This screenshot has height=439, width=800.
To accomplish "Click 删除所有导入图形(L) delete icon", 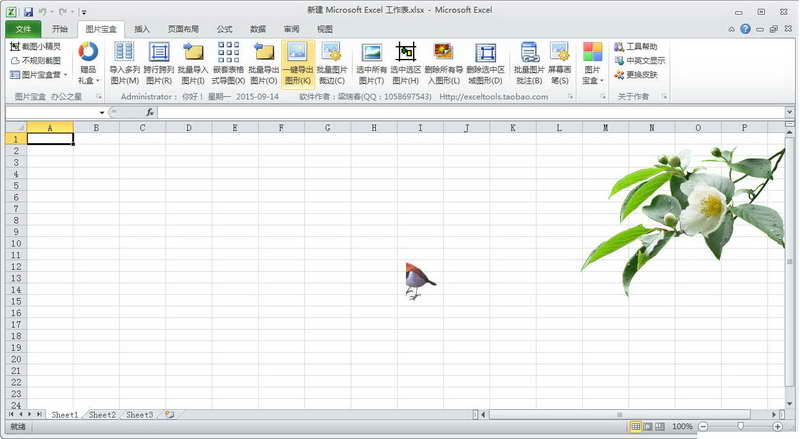I will [443, 64].
